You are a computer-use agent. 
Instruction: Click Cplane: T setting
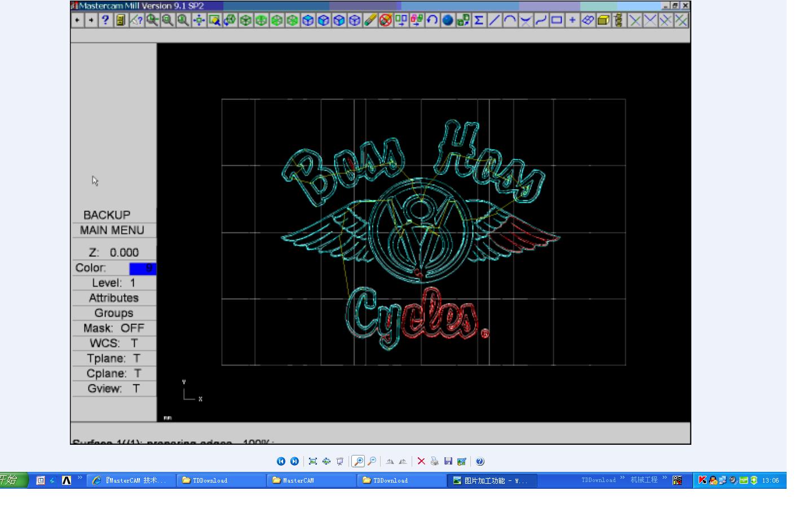point(114,374)
